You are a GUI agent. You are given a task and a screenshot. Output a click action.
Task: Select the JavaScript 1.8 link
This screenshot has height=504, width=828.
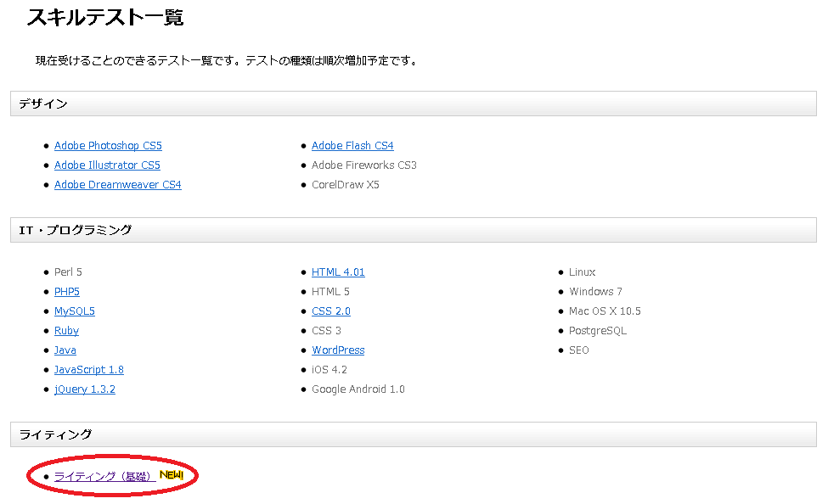pos(89,370)
